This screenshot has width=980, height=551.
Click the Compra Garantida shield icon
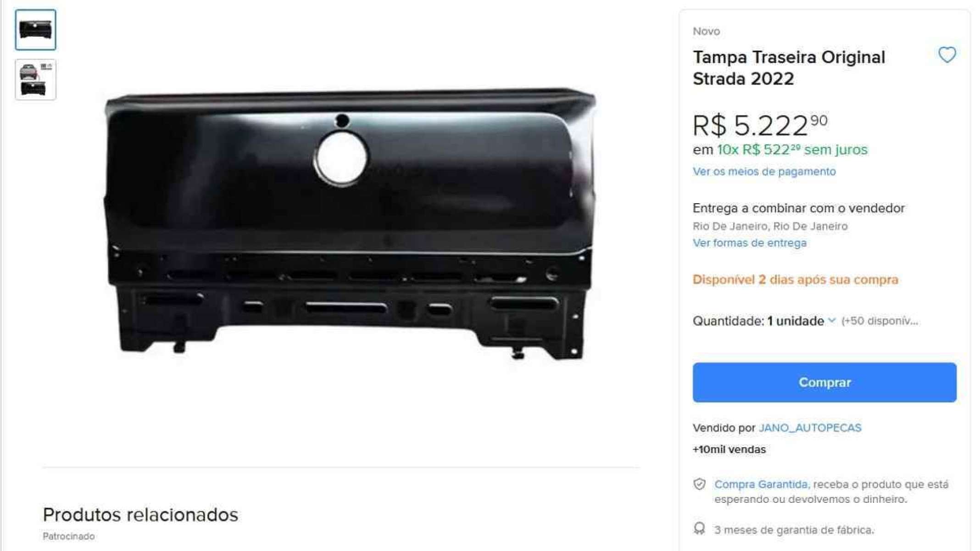click(699, 484)
